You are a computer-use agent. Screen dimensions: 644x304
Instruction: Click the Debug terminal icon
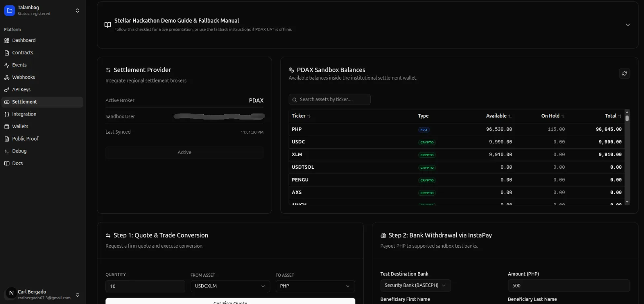(x=7, y=151)
